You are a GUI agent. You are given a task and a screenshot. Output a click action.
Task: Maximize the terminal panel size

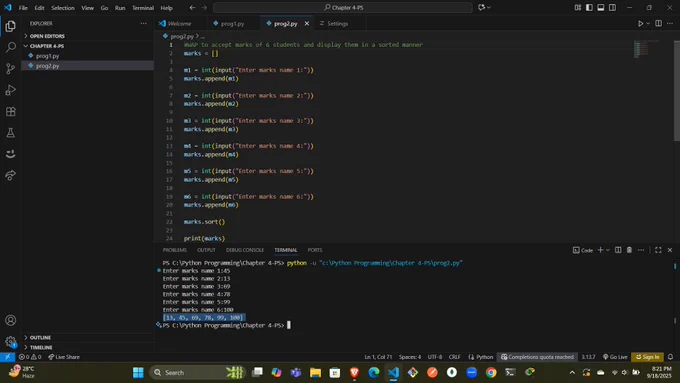click(x=658, y=250)
